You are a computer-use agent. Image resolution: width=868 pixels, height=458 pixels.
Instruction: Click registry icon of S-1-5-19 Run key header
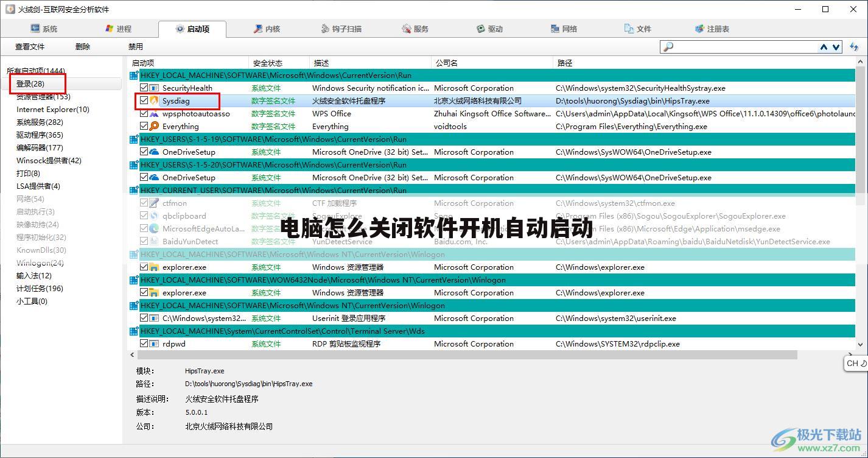(x=134, y=139)
